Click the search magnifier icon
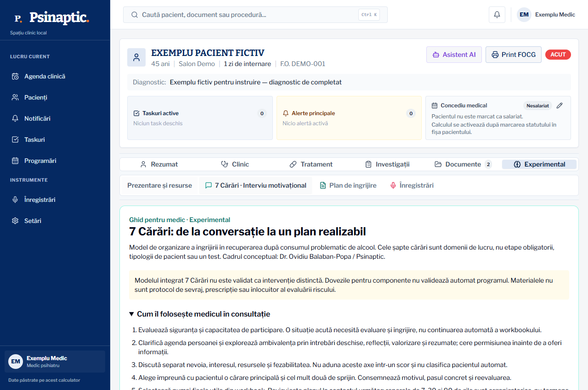 pyautogui.click(x=135, y=15)
